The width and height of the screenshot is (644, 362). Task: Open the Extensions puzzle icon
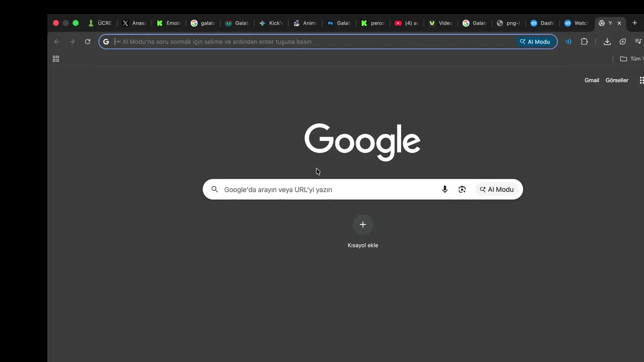coord(584,42)
